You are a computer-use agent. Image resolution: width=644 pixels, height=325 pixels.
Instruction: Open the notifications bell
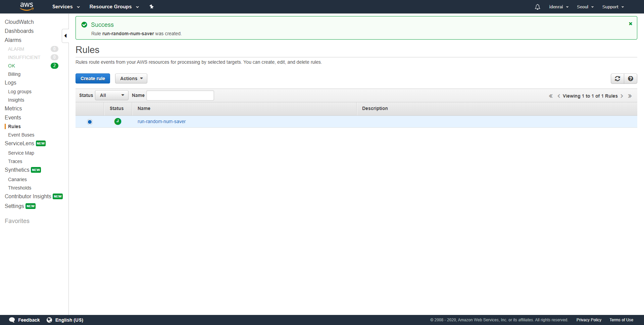[537, 7]
